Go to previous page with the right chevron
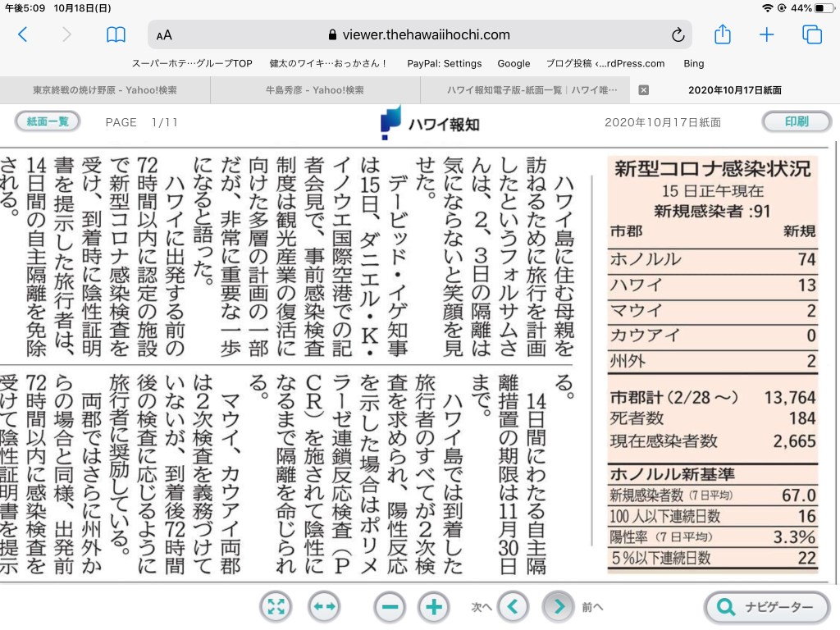This screenshot has height=630, width=840. (558, 607)
